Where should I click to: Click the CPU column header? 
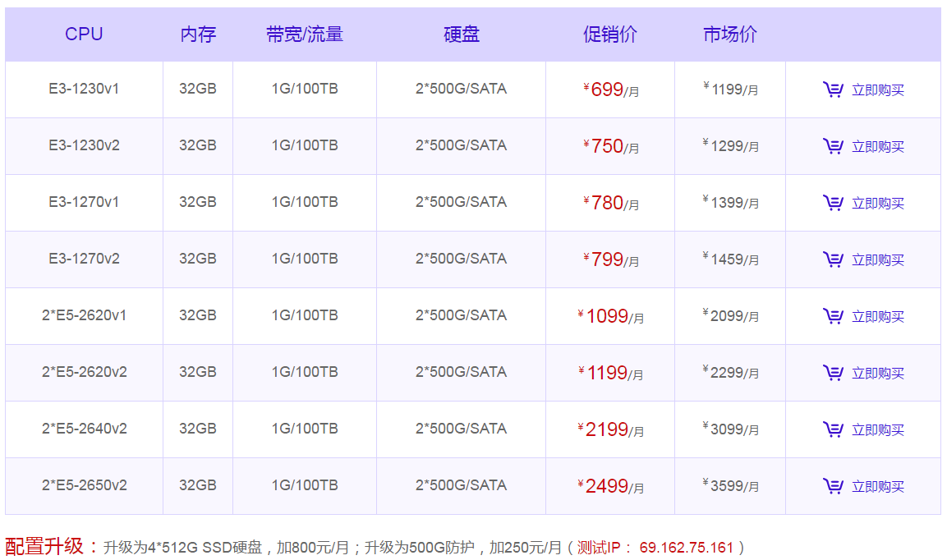84,34
